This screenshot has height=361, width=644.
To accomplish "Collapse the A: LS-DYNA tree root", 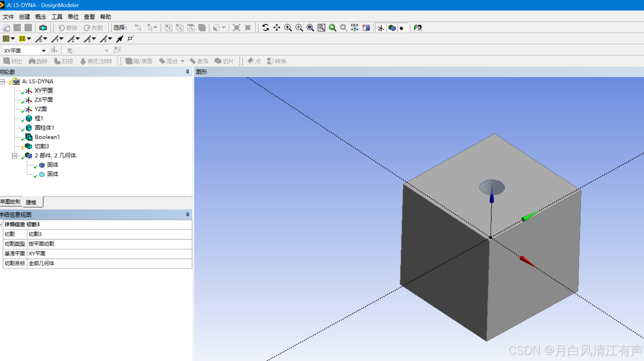I will (x=2, y=82).
